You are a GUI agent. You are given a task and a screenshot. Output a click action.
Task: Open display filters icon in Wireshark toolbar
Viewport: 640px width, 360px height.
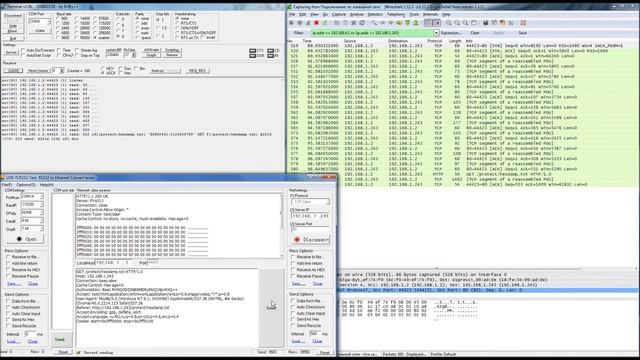[494, 23]
